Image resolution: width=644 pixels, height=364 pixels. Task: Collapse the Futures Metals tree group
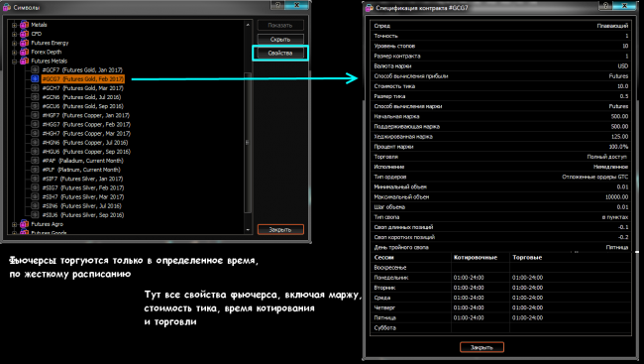coord(15,61)
